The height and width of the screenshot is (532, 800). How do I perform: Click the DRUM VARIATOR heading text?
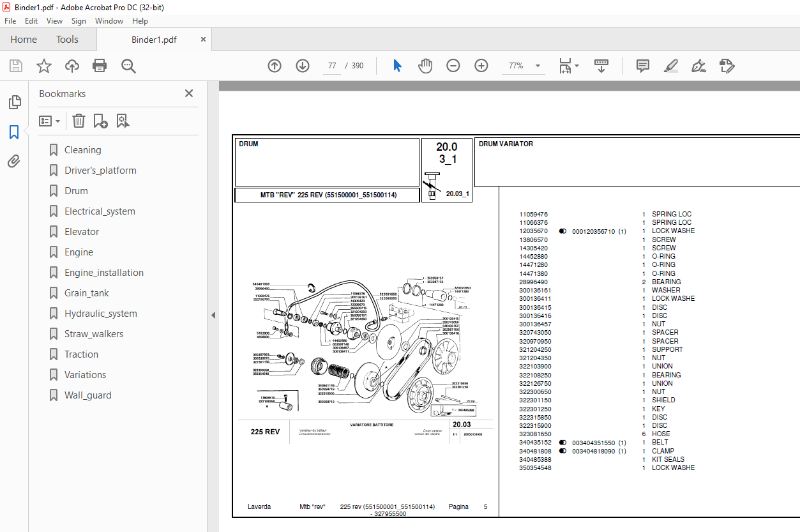(506, 144)
